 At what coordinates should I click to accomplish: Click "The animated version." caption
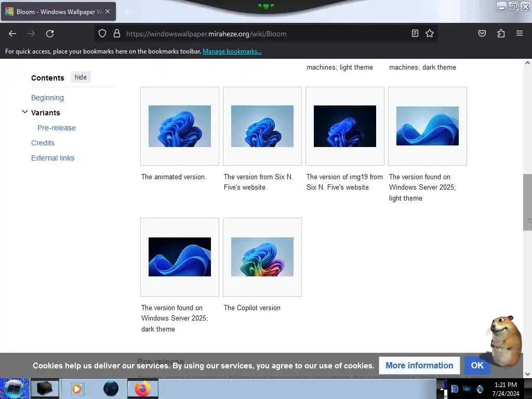pos(174,177)
